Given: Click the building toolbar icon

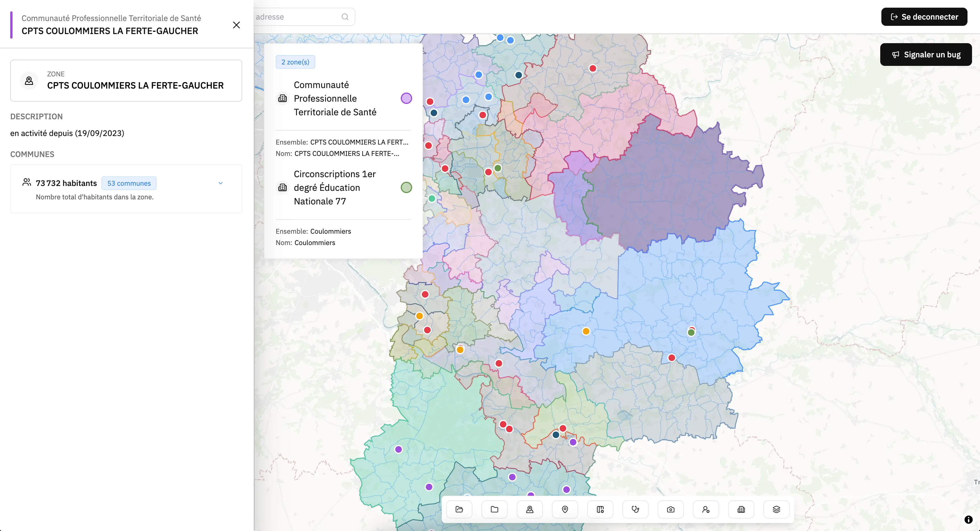Looking at the screenshot, I should [741, 509].
